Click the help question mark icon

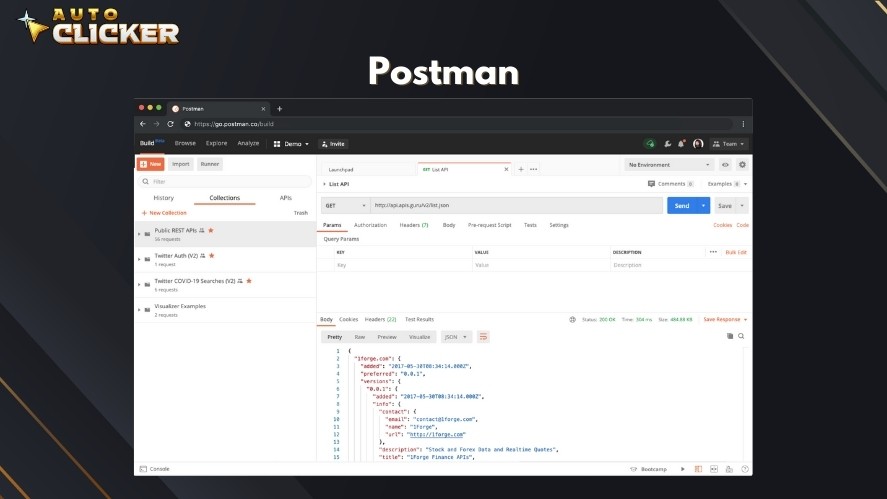[745, 469]
